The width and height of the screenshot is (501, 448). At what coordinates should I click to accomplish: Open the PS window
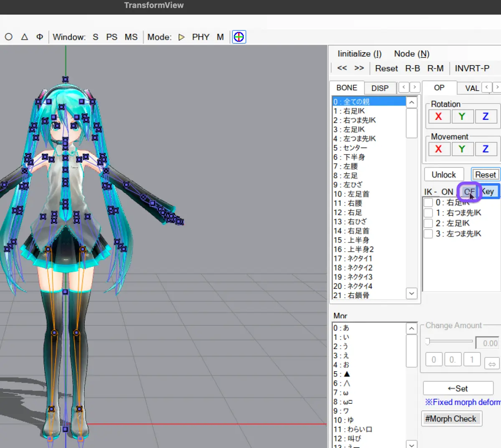111,37
